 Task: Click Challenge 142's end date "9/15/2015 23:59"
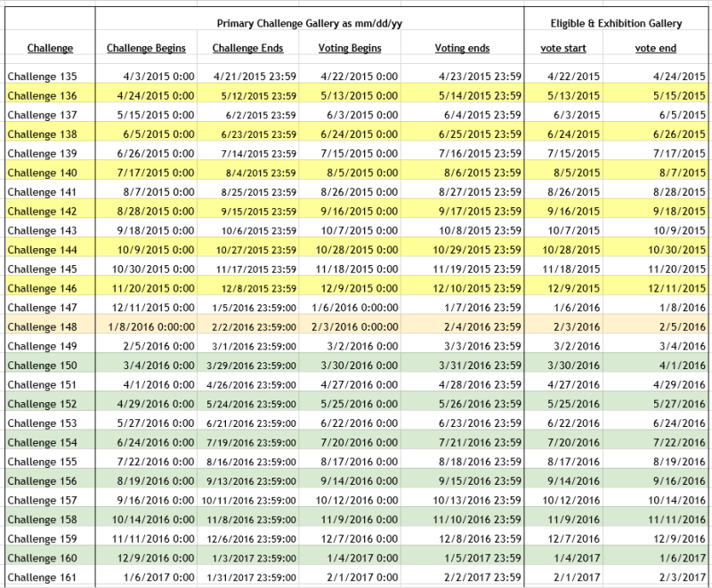(x=259, y=212)
